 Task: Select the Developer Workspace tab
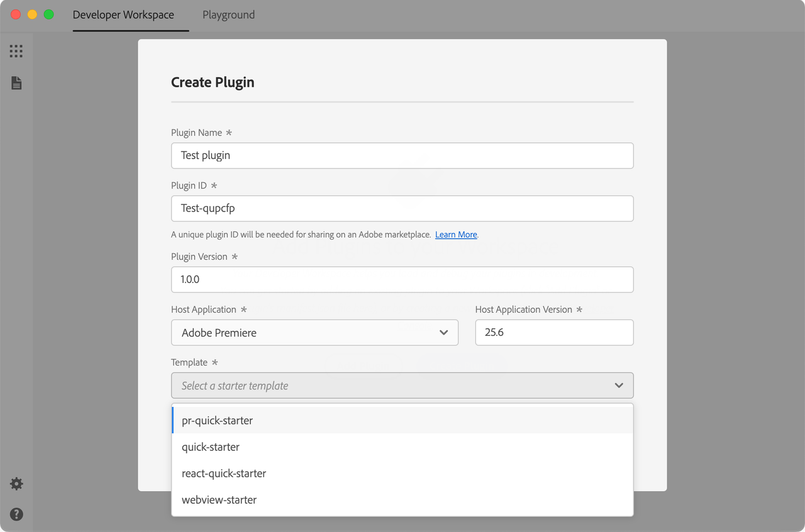123,14
